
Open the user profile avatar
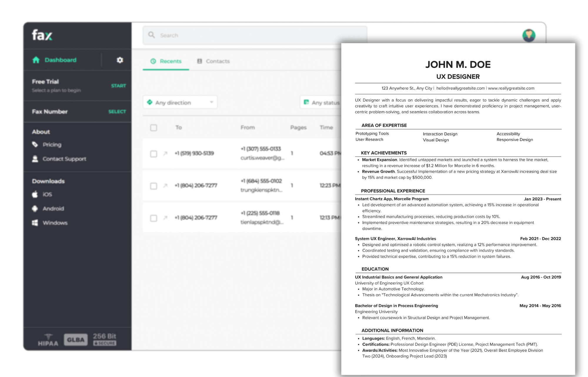click(x=529, y=36)
